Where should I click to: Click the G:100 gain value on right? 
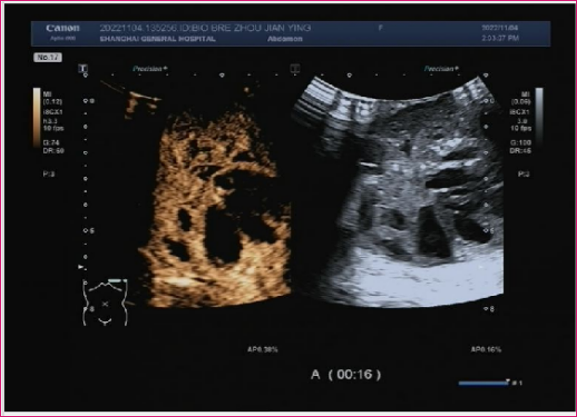pos(520,143)
